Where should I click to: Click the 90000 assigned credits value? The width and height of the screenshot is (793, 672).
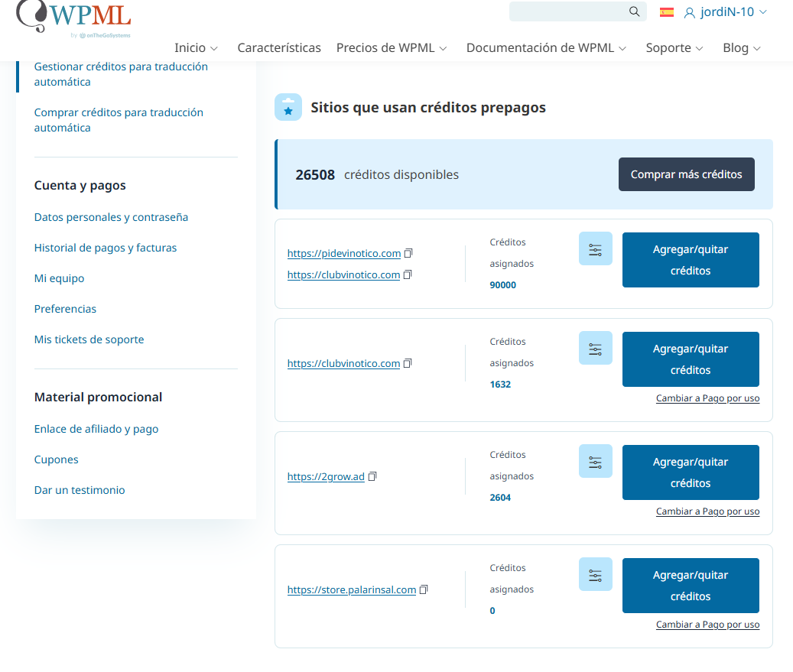coord(502,285)
